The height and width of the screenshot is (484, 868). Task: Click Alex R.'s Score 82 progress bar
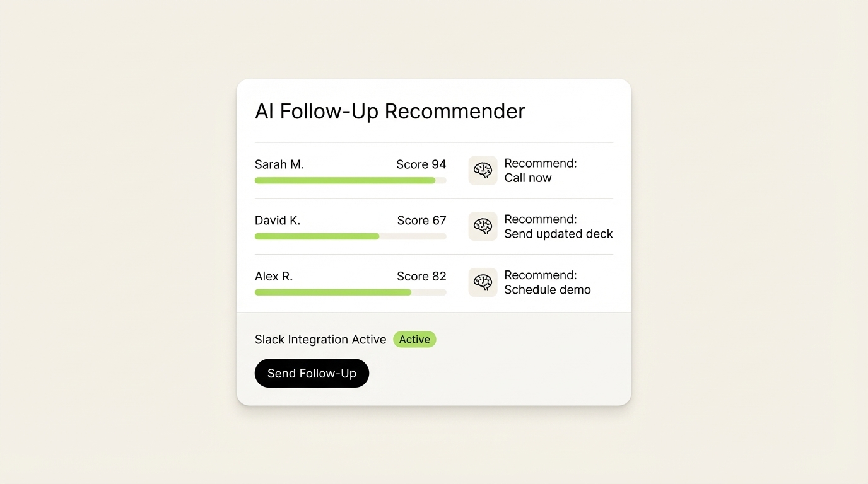pos(350,292)
